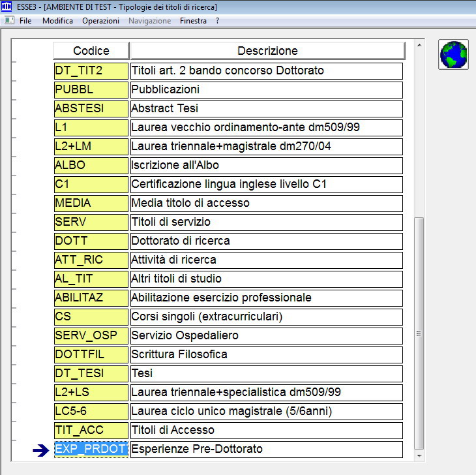
Task: Select the ATT_RIC code field
Action: point(91,260)
